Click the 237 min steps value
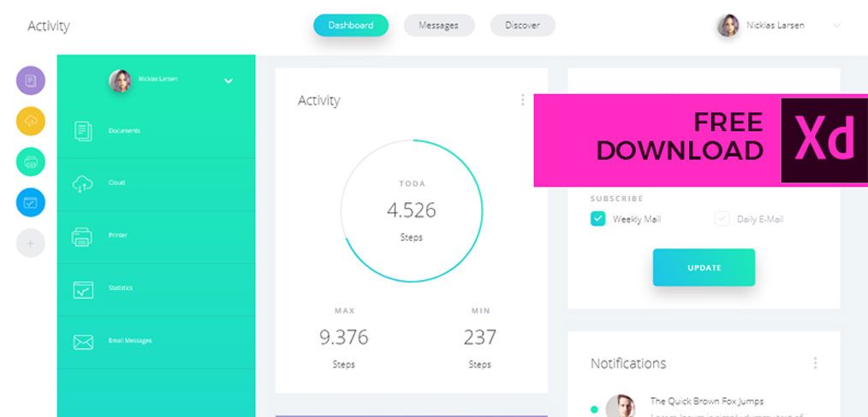868x417 pixels. point(480,337)
